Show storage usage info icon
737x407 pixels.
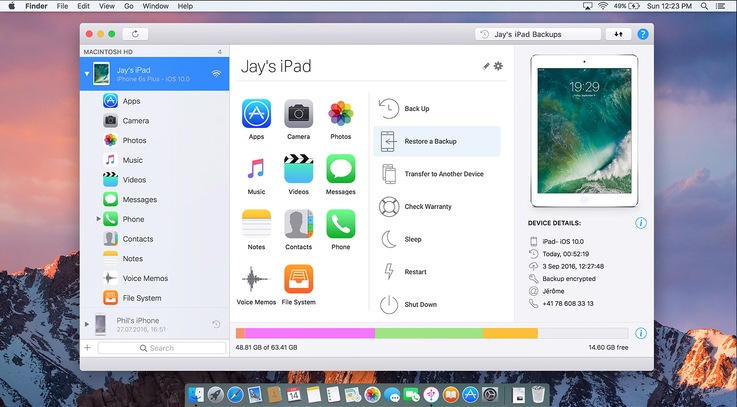(641, 333)
